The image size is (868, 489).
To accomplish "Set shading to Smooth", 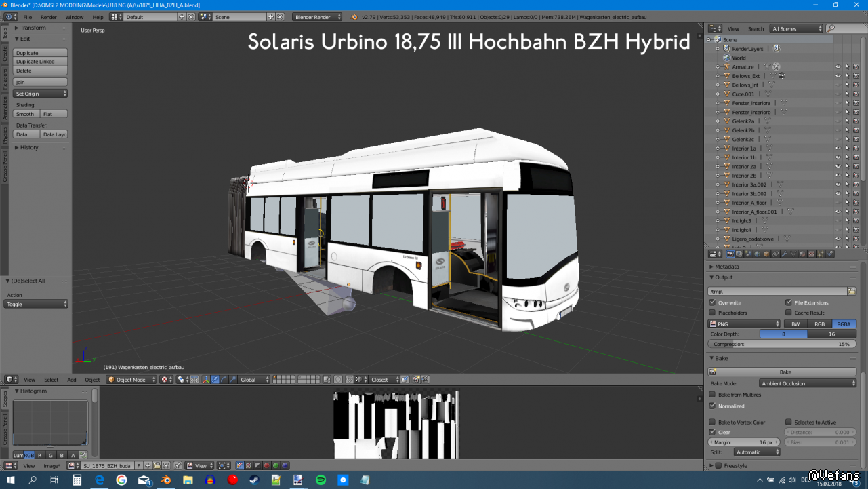I will [26, 114].
